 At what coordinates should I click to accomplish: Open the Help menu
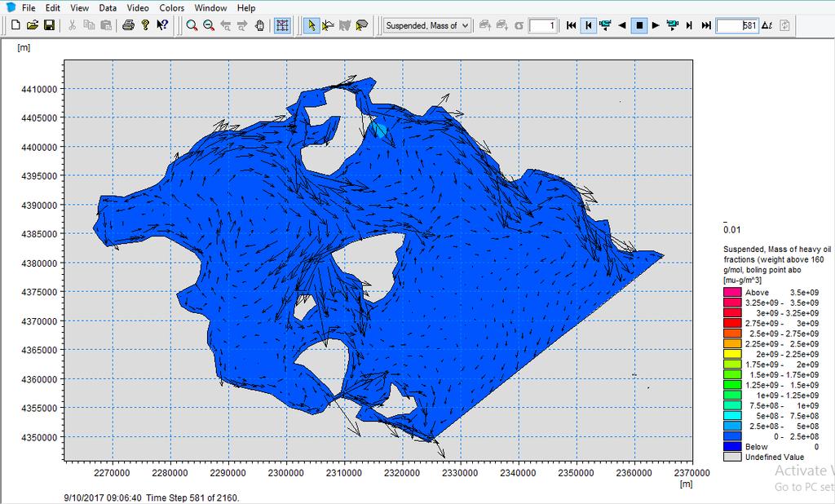[246, 8]
